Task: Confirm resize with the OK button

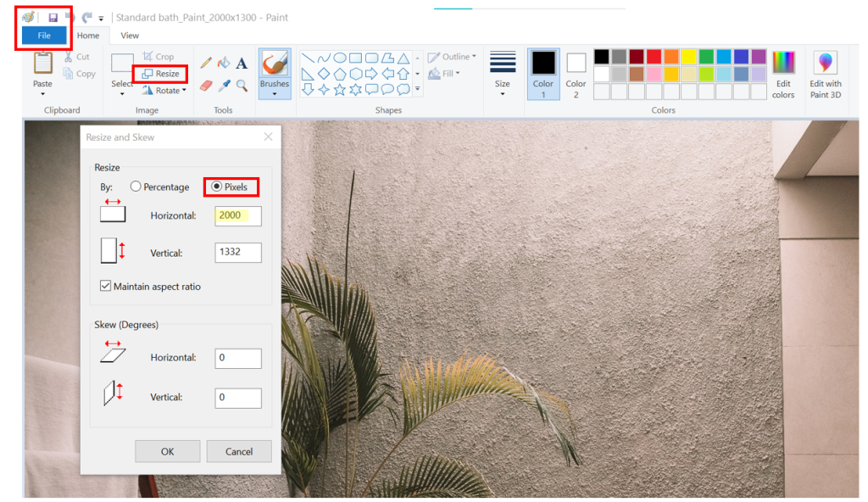Action: (x=167, y=451)
